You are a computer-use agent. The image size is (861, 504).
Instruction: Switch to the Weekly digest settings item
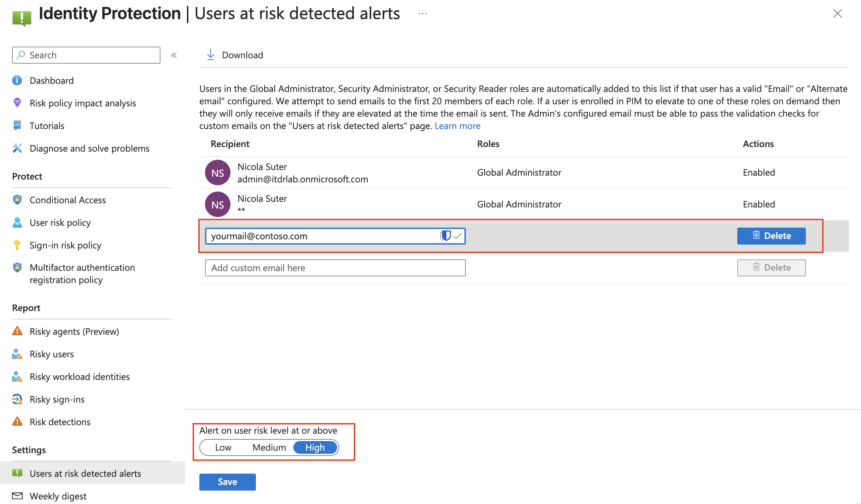pos(58,496)
